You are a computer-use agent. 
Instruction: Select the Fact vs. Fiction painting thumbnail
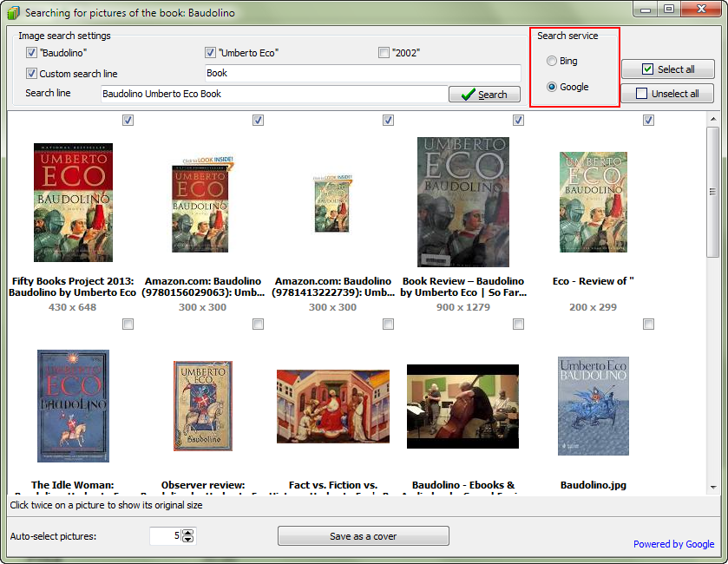(333, 406)
